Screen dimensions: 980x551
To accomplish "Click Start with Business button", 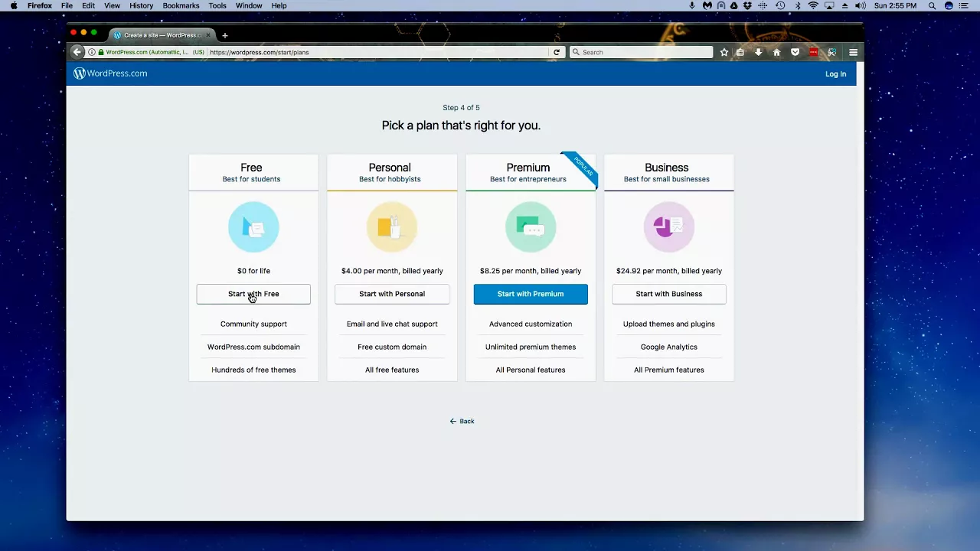I will point(669,294).
